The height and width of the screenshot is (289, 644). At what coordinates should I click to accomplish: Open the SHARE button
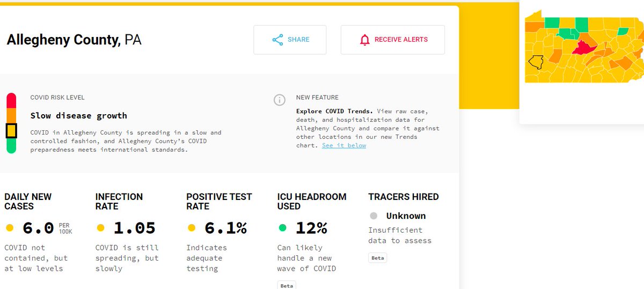point(290,40)
